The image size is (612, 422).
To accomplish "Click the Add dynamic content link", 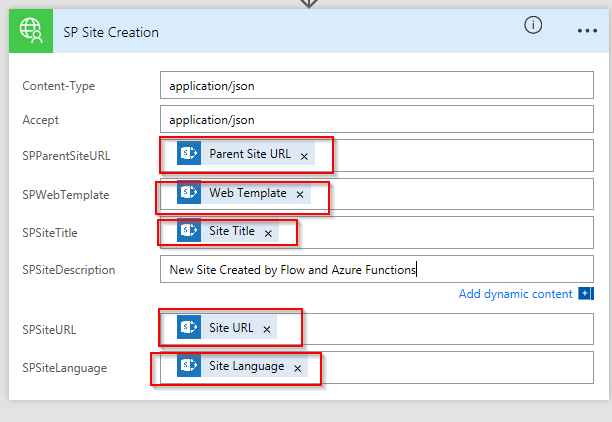I will click(515, 294).
